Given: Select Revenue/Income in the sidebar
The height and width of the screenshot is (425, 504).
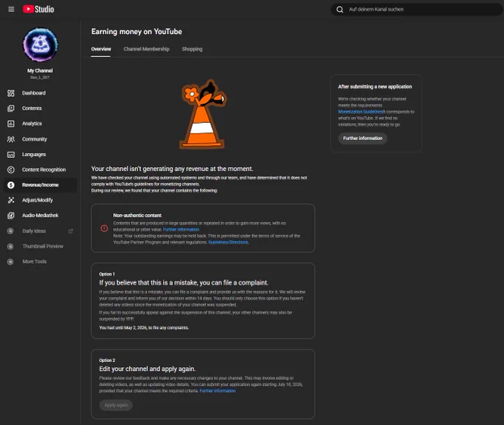Looking at the screenshot, I should click(40, 185).
